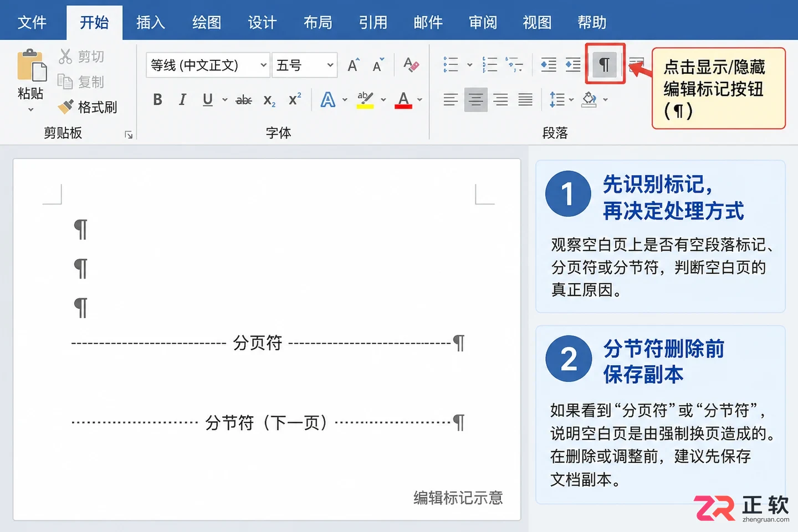This screenshot has height=532, width=798.
Task: Click the Cut (剪切) command
Action: (x=81, y=57)
